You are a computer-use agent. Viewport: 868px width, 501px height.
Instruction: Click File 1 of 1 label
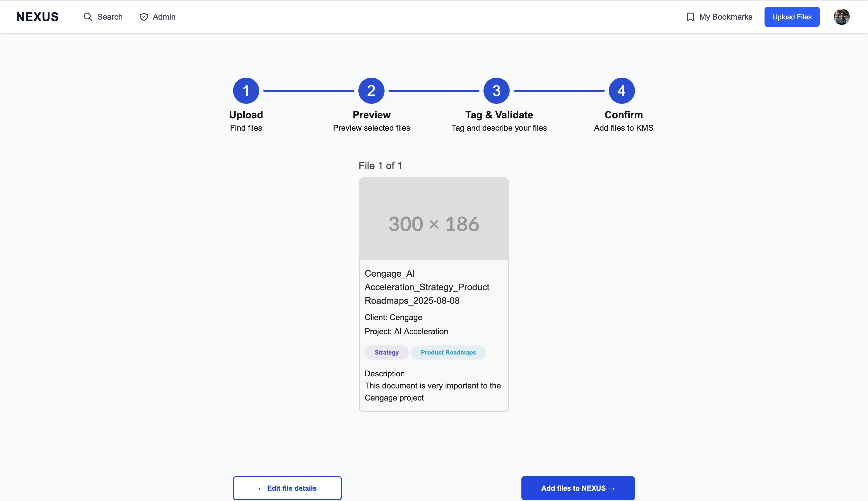[x=380, y=166]
